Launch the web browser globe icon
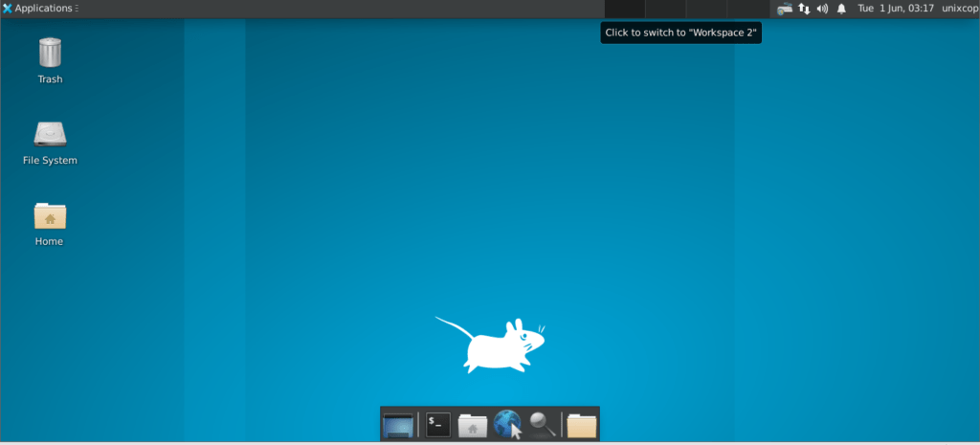980x445 pixels. click(507, 424)
